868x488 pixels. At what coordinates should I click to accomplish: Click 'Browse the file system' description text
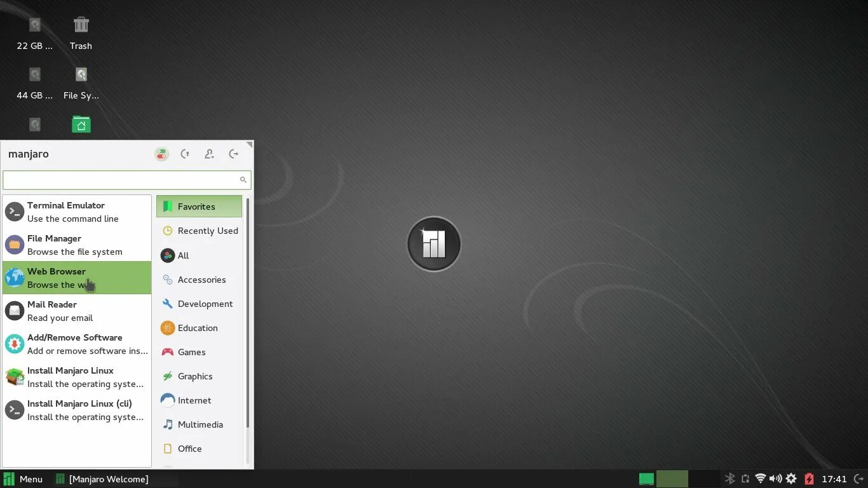[x=75, y=252]
